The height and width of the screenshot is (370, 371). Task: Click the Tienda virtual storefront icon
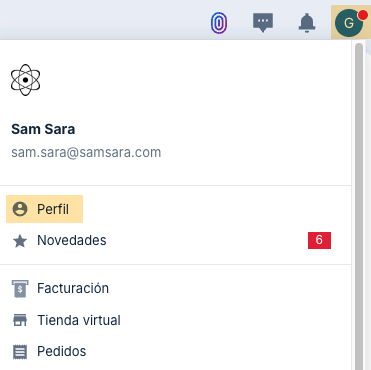20,320
